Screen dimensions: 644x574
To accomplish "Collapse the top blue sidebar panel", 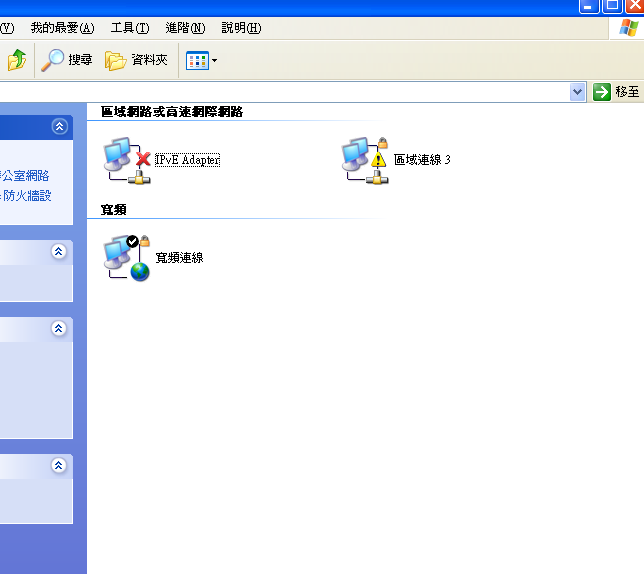I will tap(60, 126).
